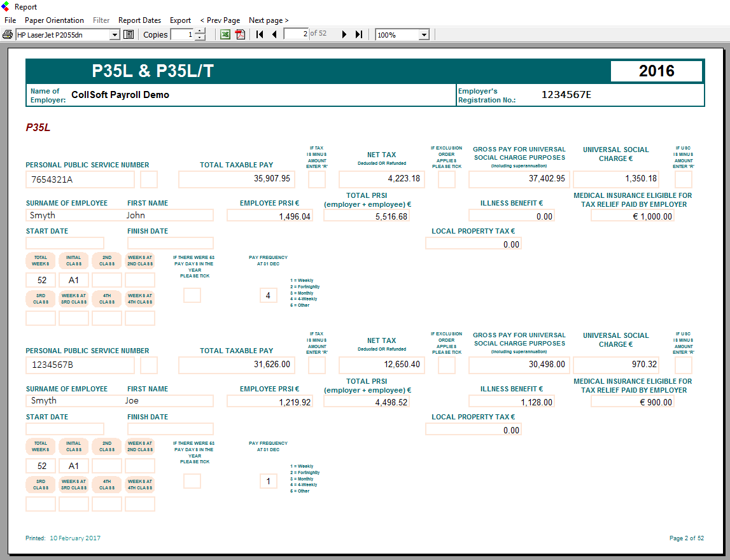Open the HP LaserJet printer dropdown
The height and width of the screenshot is (560, 730).
click(x=115, y=34)
